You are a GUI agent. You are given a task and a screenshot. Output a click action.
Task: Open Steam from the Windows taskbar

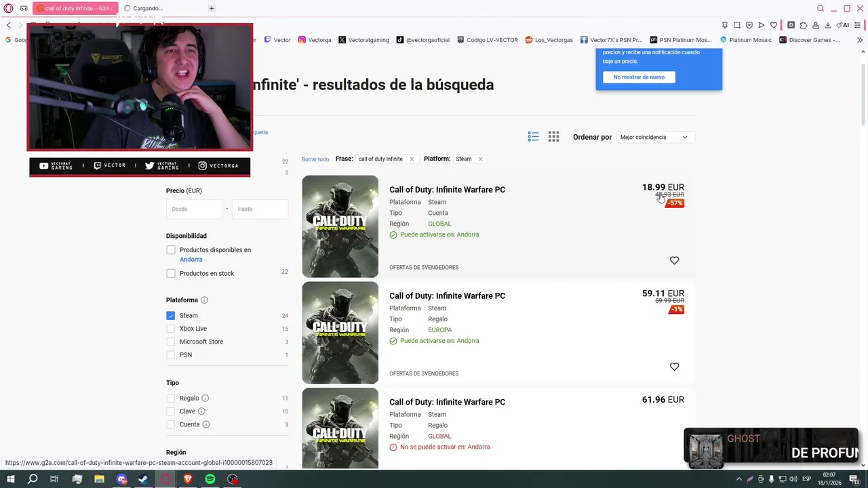(143, 479)
